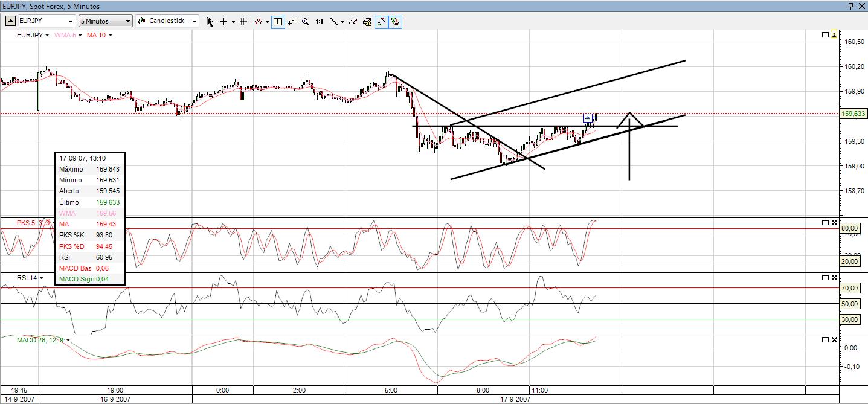Pin the chart window with the pushpin

[850, 5]
